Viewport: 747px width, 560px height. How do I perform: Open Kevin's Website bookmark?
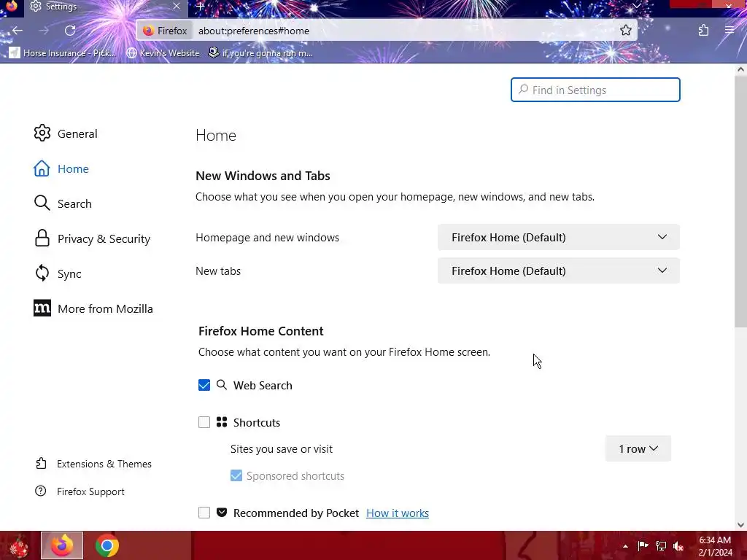tap(163, 52)
